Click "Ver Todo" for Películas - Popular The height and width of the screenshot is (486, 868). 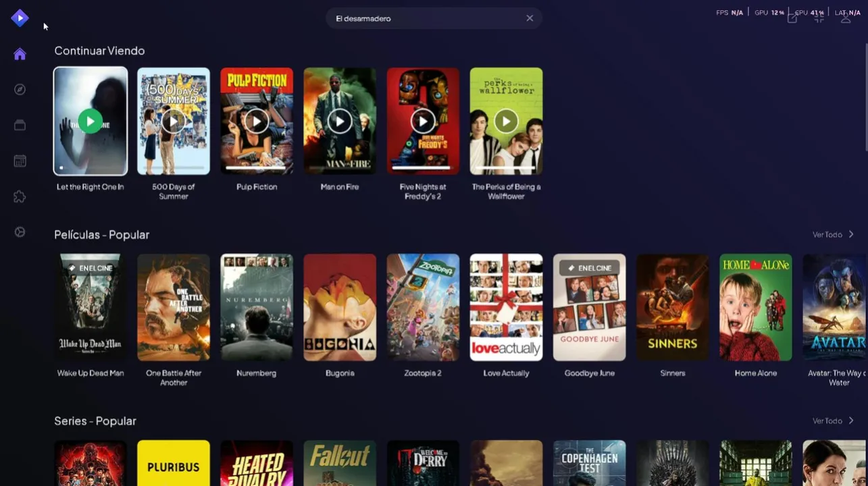click(x=833, y=235)
